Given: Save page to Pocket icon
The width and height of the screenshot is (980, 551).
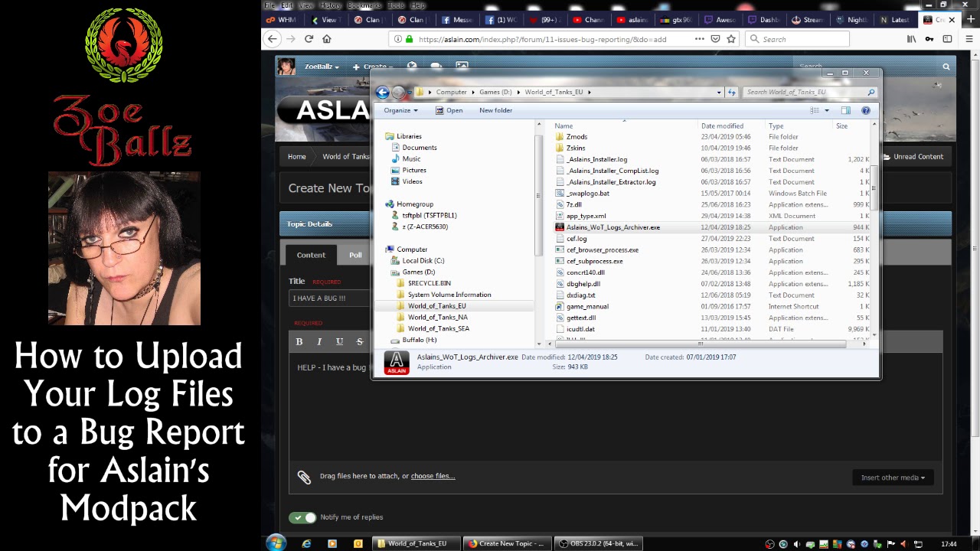Looking at the screenshot, I should [x=715, y=39].
